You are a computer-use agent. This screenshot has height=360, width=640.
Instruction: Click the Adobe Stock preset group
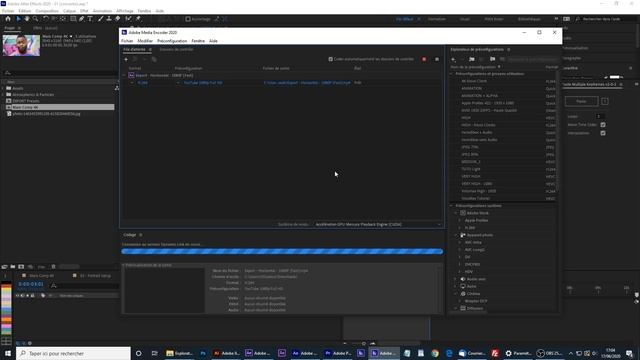click(x=478, y=213)
